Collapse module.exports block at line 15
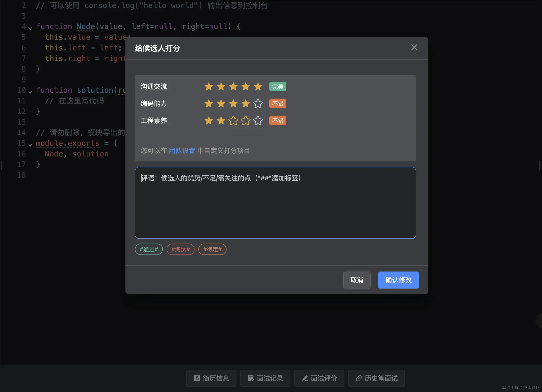This screenshot has height=392, width=542. pos(30,145)
